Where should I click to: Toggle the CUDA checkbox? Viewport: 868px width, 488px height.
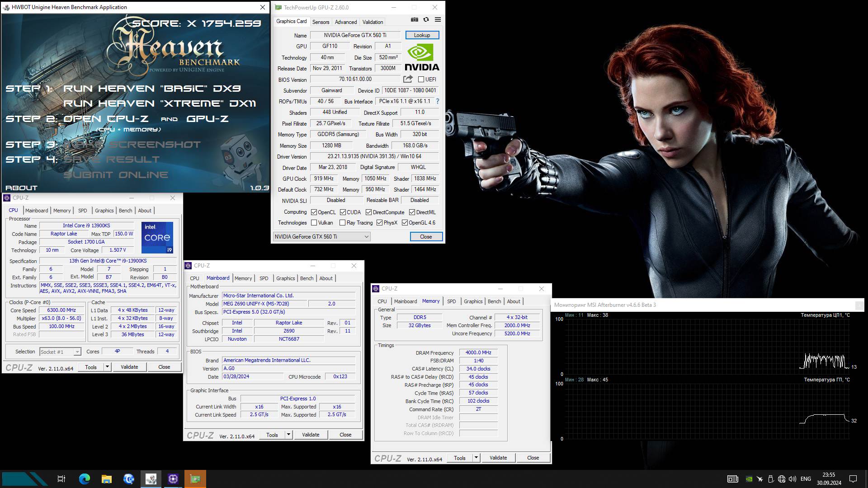pyautogui.click(x=343, y=212)
